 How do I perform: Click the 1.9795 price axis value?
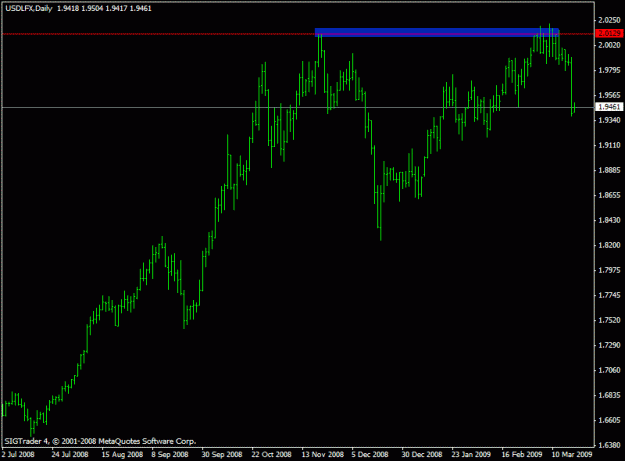point(609,70)
